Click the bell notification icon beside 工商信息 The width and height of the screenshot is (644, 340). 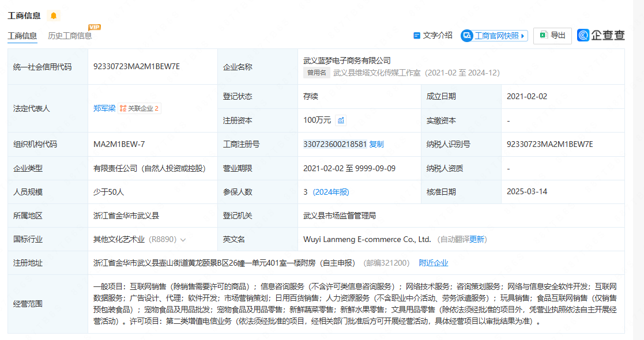(x=54, y=16)
